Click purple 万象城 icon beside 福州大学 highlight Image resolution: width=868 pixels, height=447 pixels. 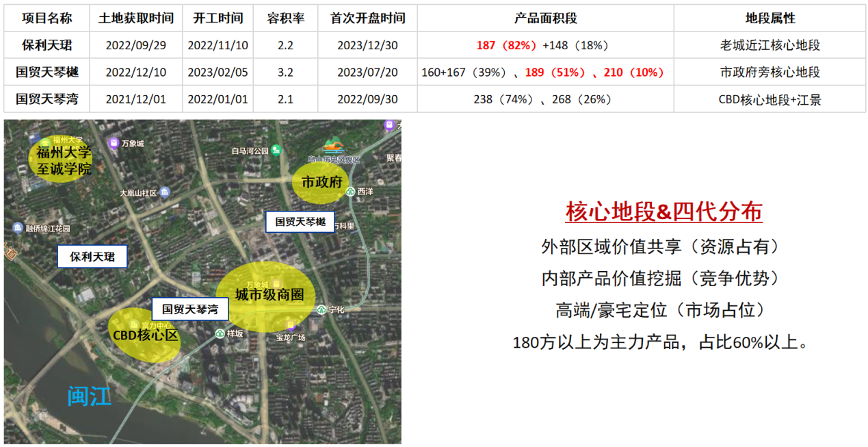point(114,143)
